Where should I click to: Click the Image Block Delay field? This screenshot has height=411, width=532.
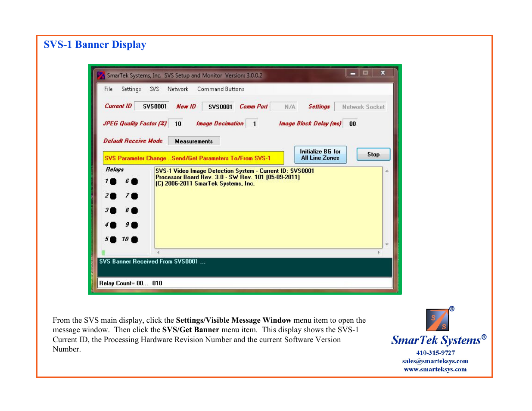(351, 124)
